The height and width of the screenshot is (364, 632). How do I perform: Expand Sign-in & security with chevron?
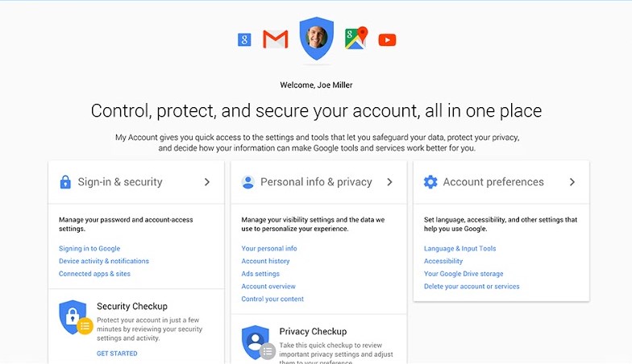(207, 182)
